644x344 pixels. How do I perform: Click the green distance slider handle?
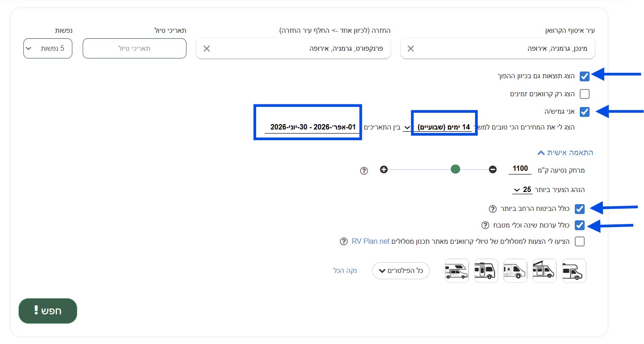pyautogui.click(x=455, y=170)
